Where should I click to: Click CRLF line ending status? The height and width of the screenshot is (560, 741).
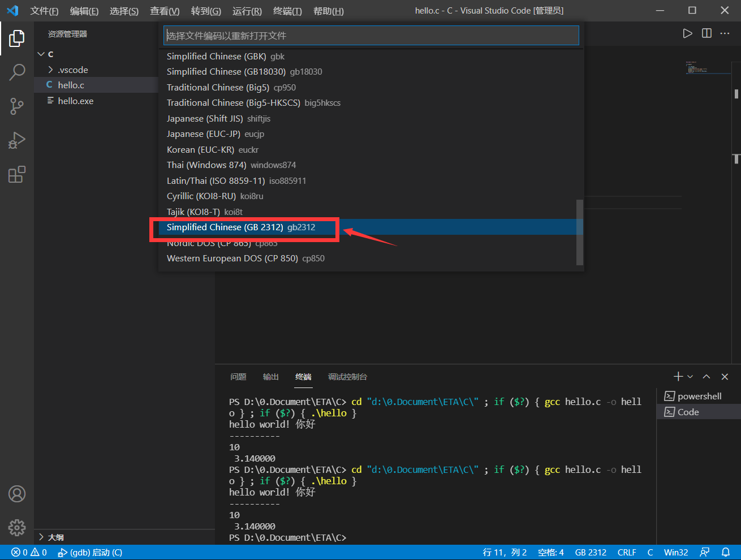[627, 553]
